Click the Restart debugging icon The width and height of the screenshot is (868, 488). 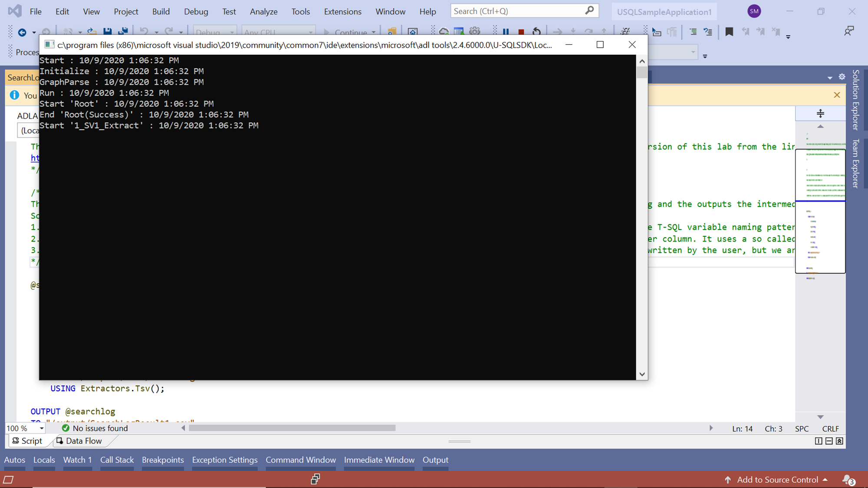tap(537, 32)
